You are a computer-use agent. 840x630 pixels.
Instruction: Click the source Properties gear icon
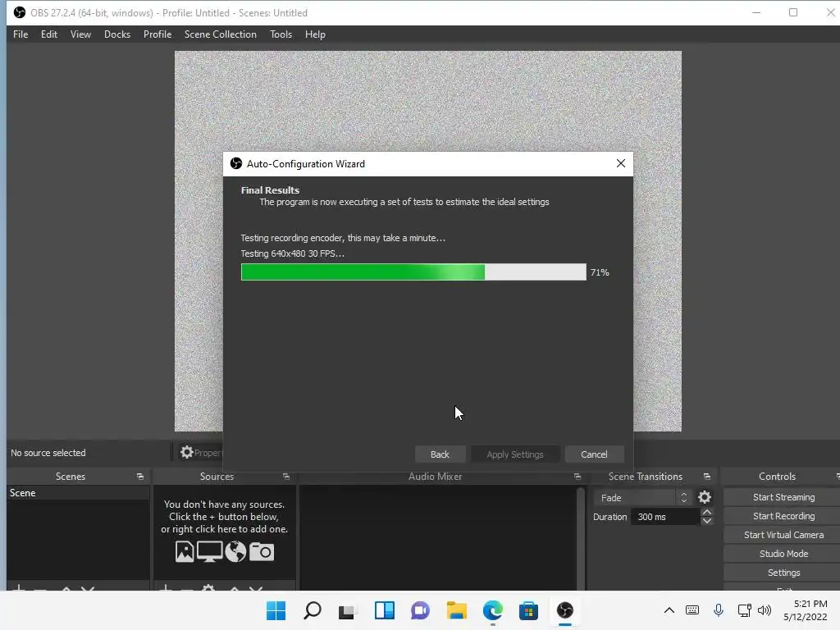[x=186, y=452]
